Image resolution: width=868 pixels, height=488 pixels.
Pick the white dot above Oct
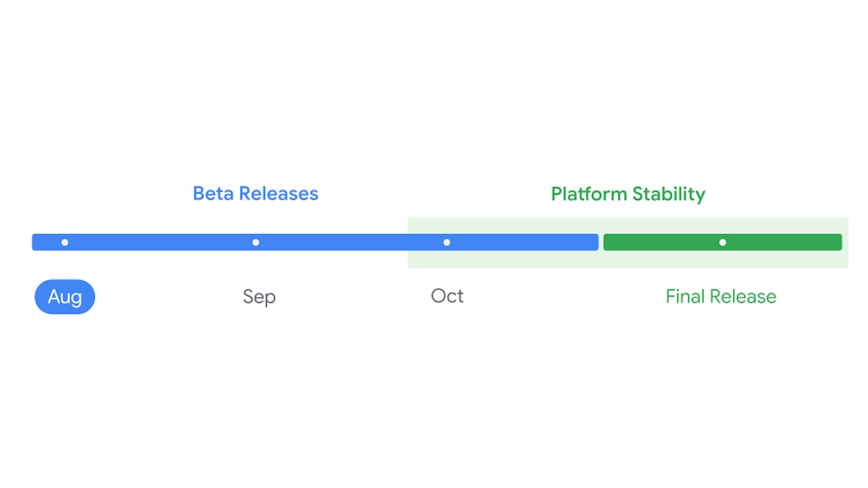(x=447, y=242)
